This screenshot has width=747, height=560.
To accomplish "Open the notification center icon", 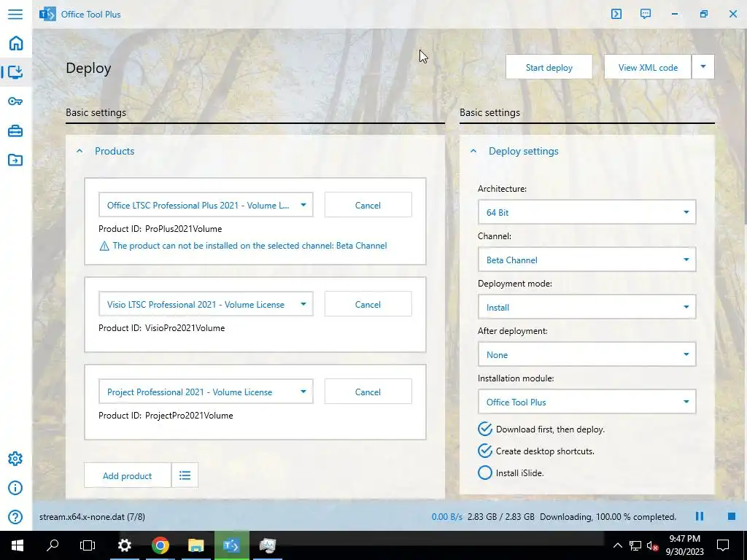I will pyautogui.click(x=723, y=545).
